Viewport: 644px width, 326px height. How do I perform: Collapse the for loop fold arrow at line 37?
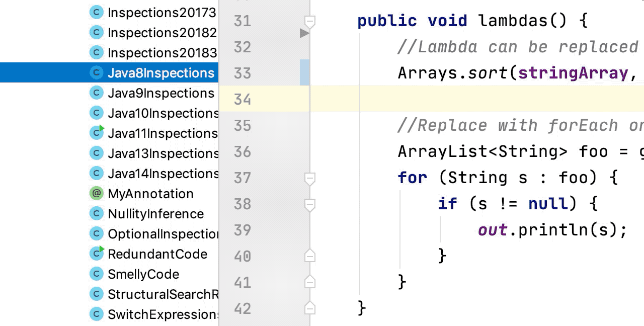309,177
